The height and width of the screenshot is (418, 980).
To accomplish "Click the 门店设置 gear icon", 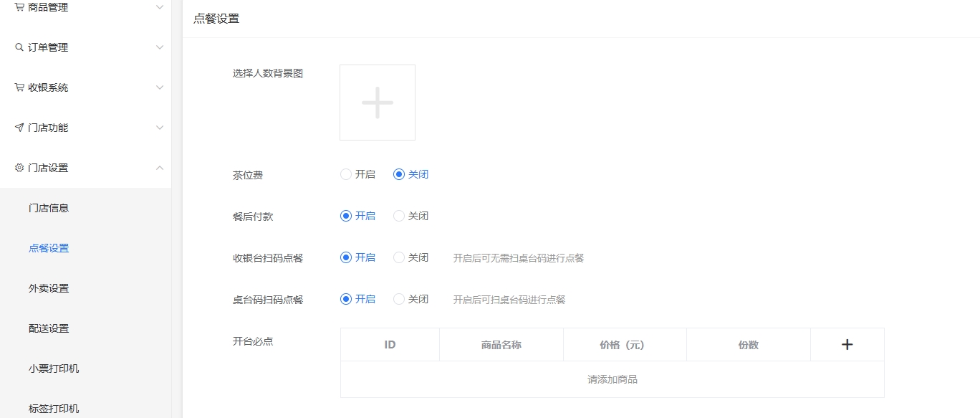I will [19, 168].
